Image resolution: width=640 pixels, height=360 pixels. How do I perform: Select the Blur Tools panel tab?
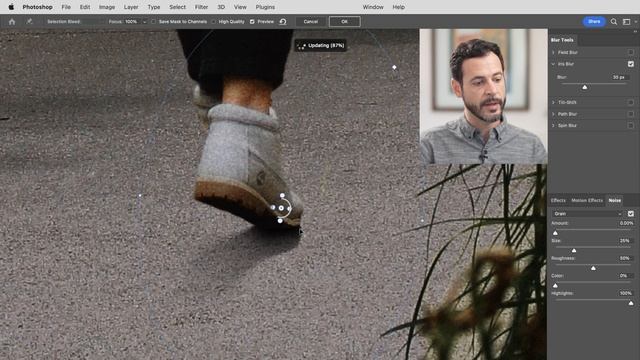click(x=562, y=40)
